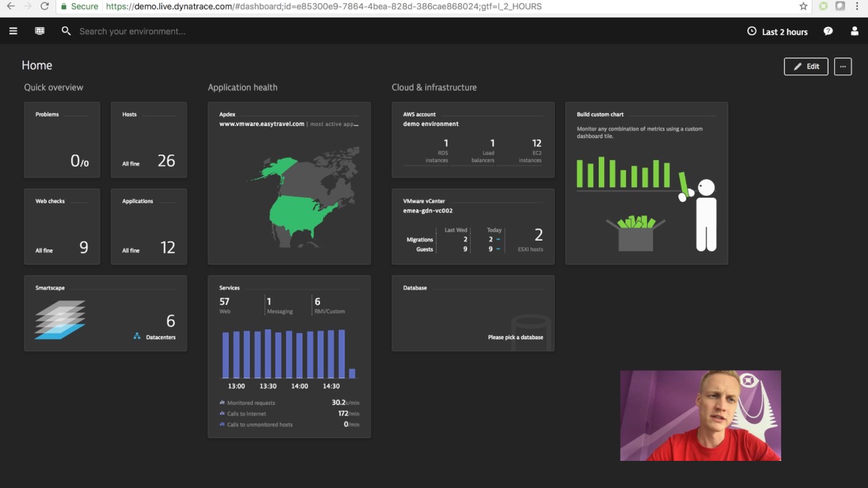Screen dimensions: 868x488
Task: Open the AWS account demo environment tile
Action: coord(473,140)
